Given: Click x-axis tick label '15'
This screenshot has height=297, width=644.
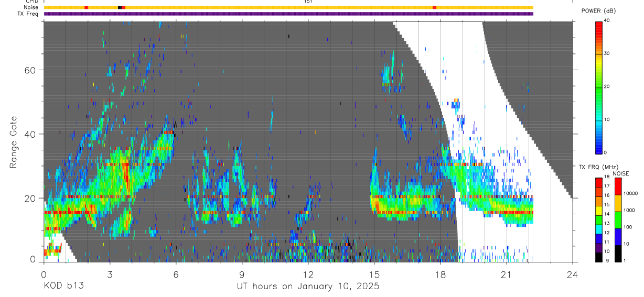Looking at the screenshot, I should (374, 274).
